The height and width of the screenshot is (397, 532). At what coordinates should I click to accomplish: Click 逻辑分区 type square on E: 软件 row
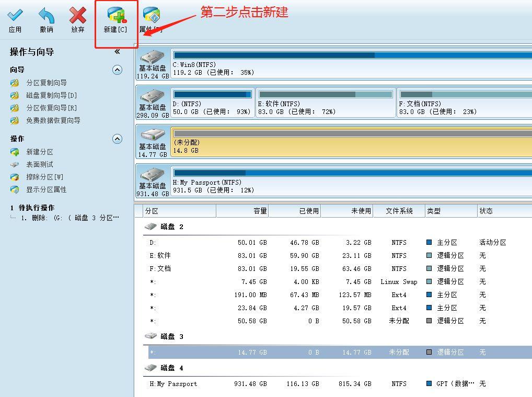coord(429,255)
